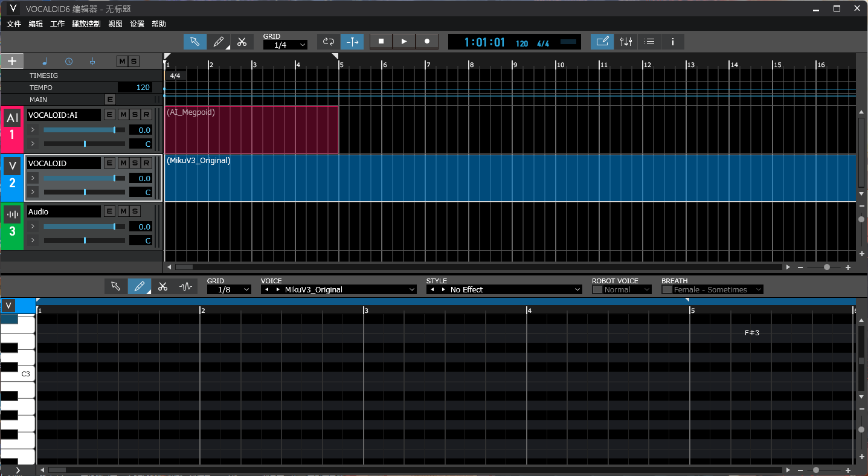This screenshot has width=868, height=476.
Task: Click the marker icon next to clock
Action: pyautogui.click(x=92, y=61)
